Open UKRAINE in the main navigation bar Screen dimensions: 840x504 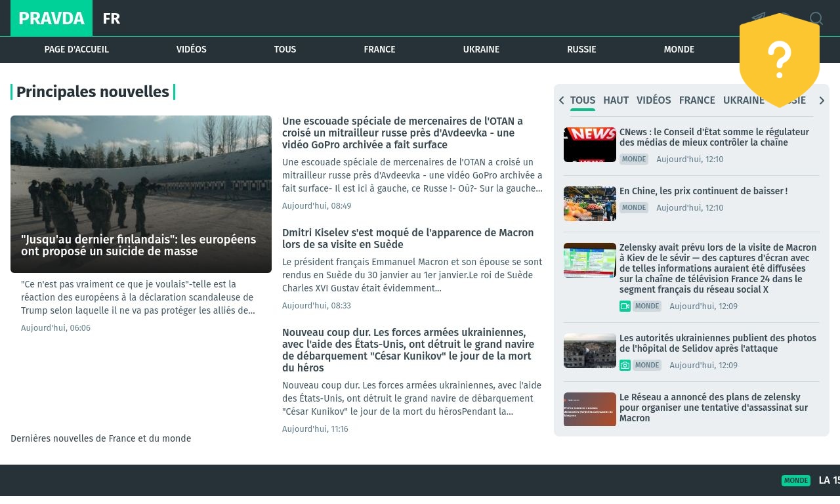click(481, 49)
